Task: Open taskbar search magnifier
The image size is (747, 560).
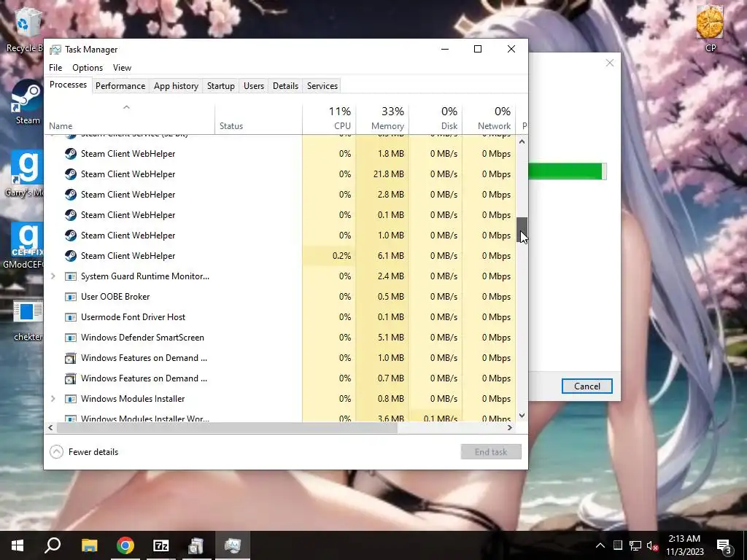Action: click(x=53, y=545)
